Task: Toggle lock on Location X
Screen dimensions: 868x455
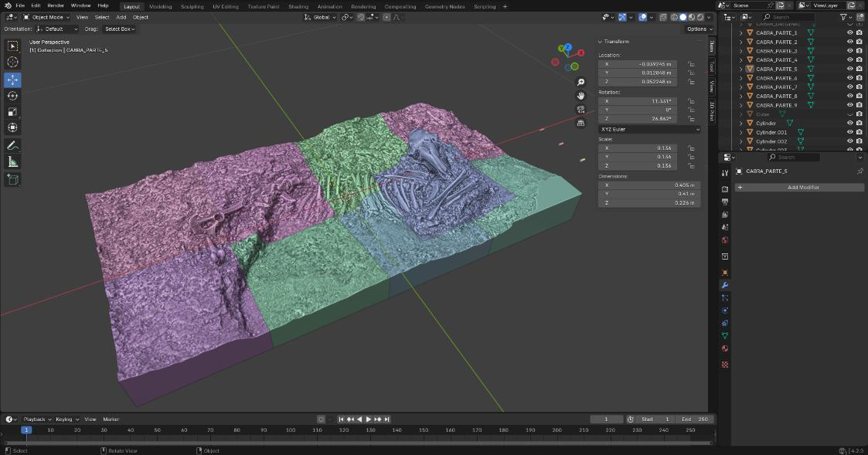Action: 692,64
